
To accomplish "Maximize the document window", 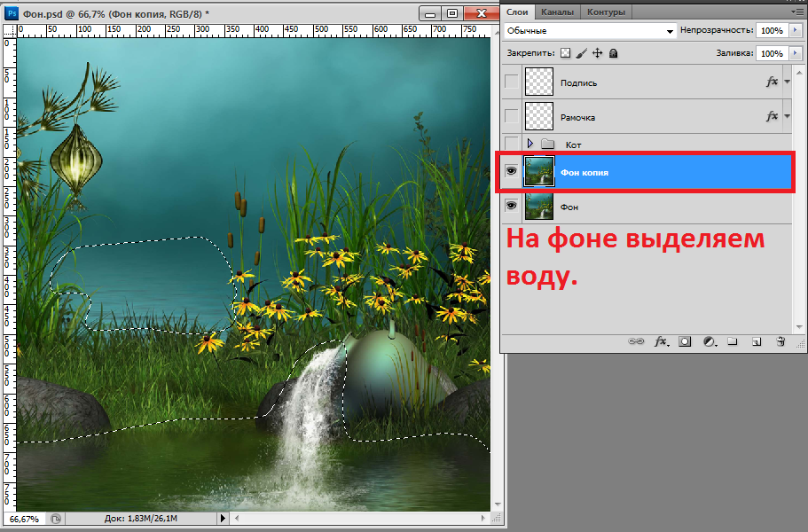I will (452, 13).
